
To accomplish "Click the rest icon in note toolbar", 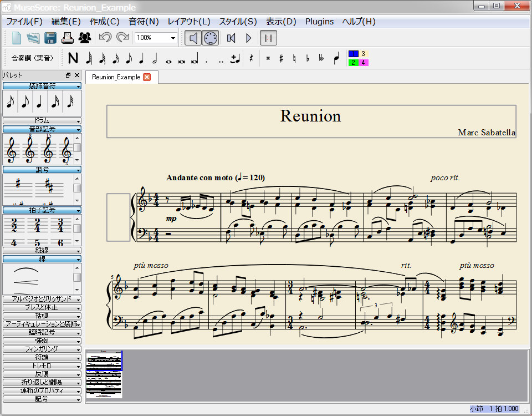I will (x=251, y=58).
